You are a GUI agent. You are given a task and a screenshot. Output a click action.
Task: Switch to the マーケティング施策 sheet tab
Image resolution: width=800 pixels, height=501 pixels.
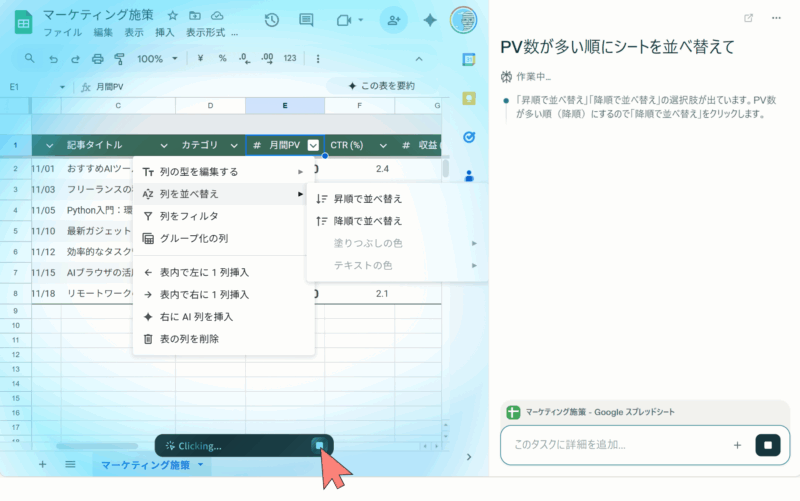click(145, 465)
